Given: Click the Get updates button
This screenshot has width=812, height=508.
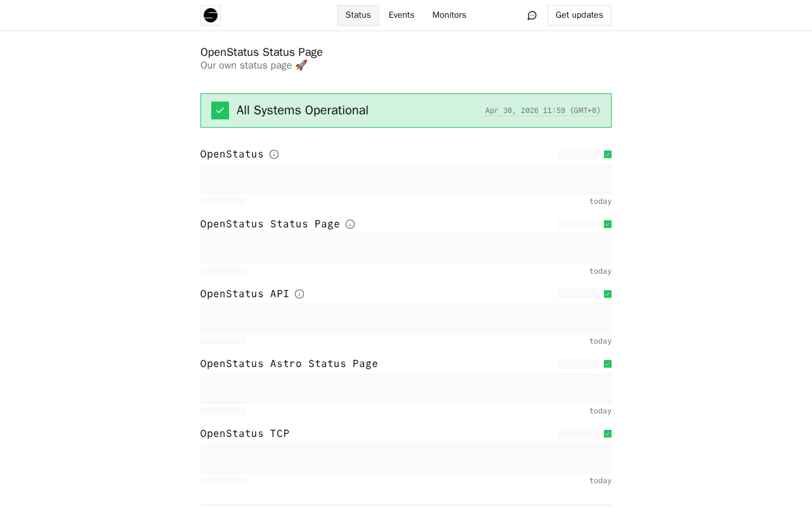Looking at the screenshot, I should (x=579, y=15).
